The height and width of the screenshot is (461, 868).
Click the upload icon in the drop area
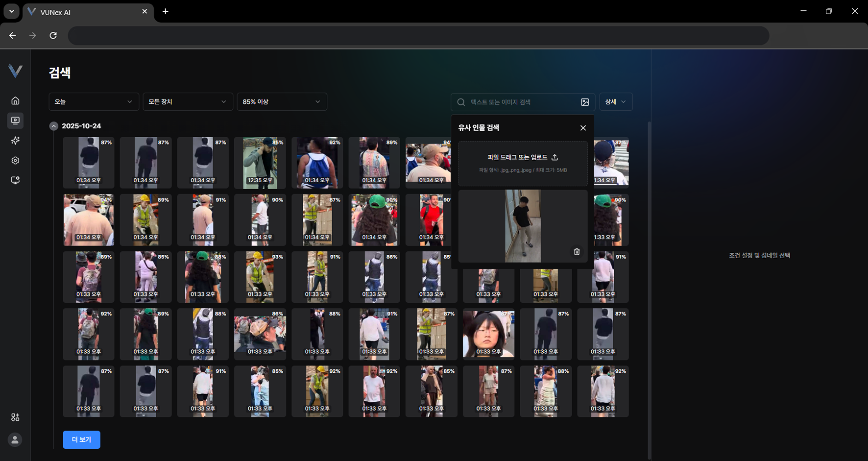(x=555, y=157)
